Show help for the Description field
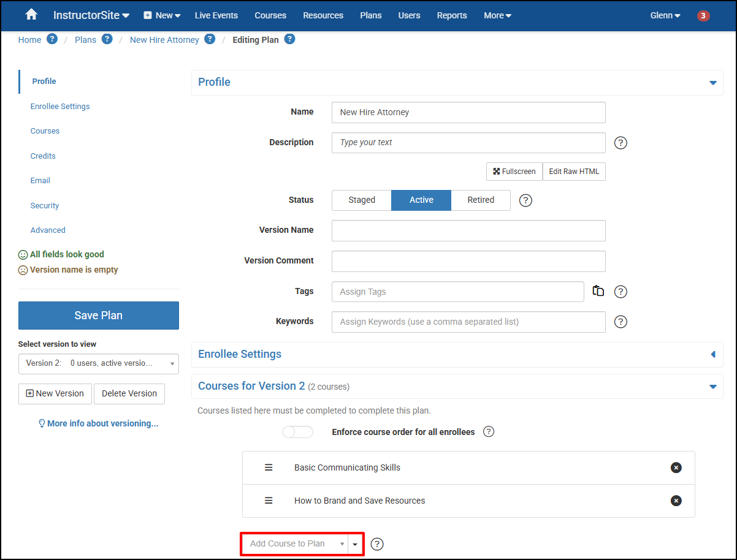 coord(621,143)
